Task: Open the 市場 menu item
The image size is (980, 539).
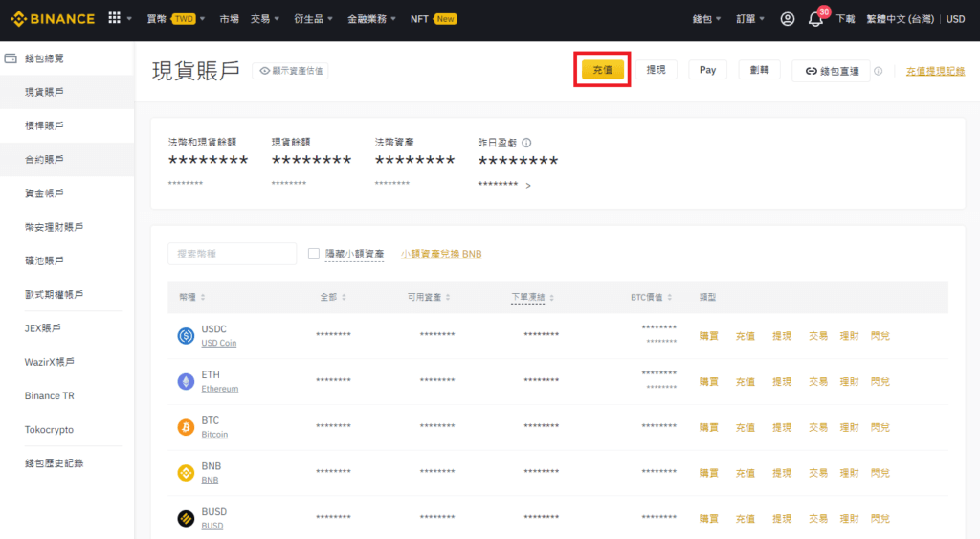Action: coord(229,19)
